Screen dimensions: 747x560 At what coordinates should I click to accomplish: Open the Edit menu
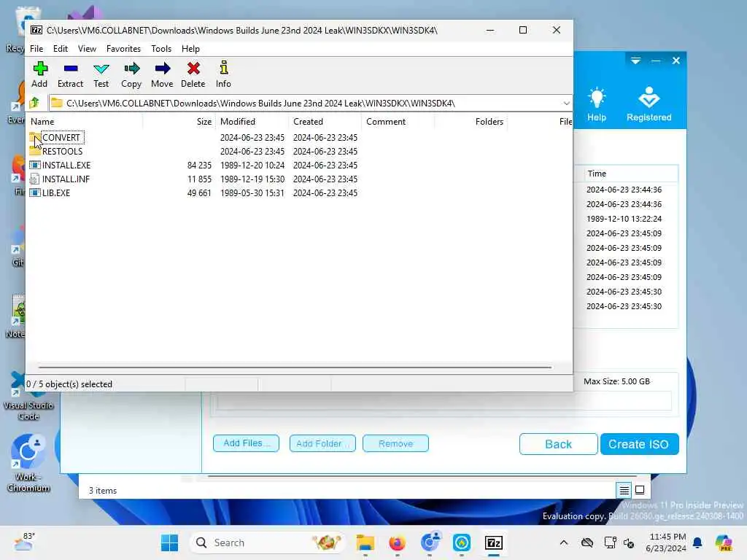(x=61, y=49)
